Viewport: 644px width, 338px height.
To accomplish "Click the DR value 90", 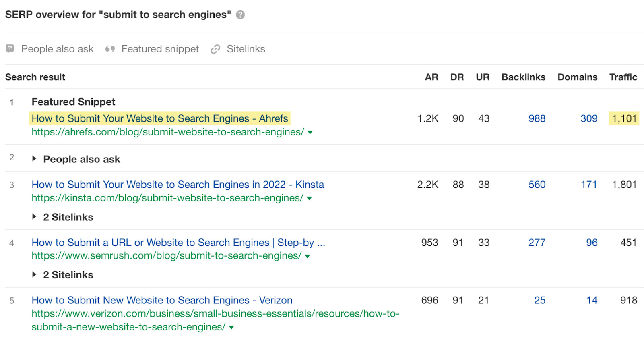I will tap(458, 118).
